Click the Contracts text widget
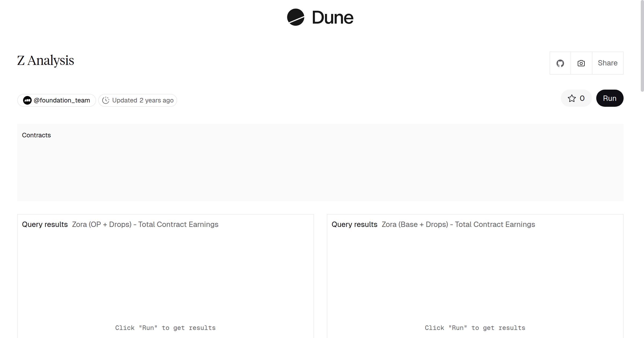Screen dimensions: 644x338 36,135
